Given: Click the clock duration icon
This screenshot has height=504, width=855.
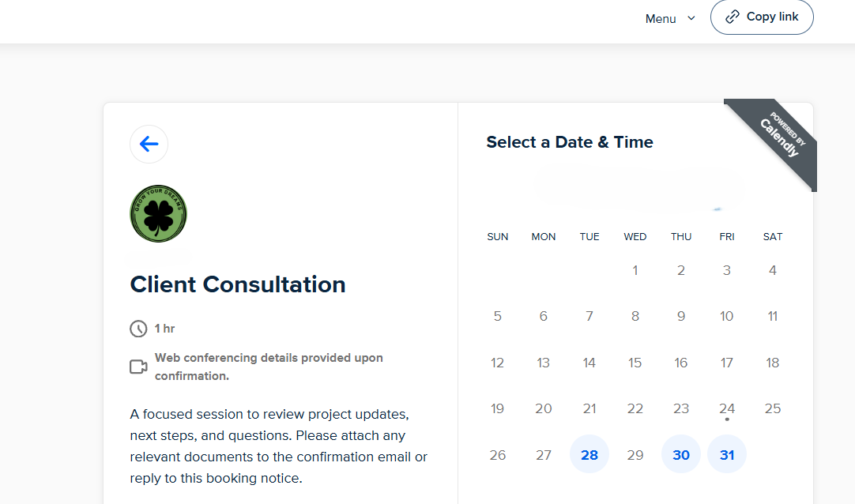Looking at the screenshot, I should [138, 329].
